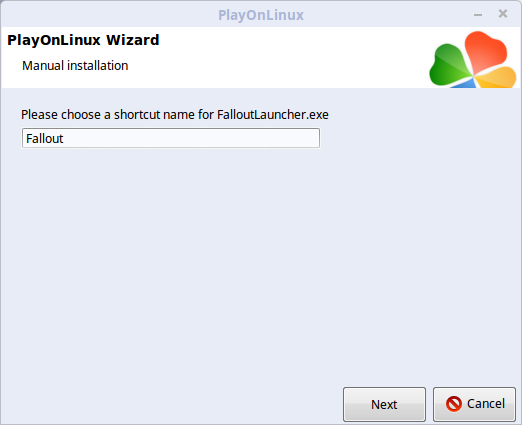Click the red prohibited icon on Cancel
This screenshot has width=522, height=425.
454,404
